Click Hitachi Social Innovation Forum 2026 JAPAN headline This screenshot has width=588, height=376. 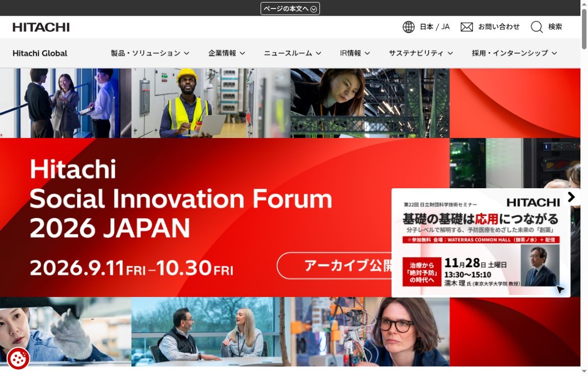pyautogui.click(x=181, y=198)
